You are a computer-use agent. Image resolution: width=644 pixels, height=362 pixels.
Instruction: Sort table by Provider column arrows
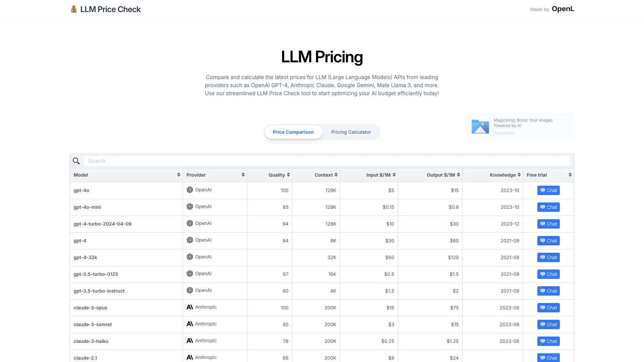[x=243, y=175]
